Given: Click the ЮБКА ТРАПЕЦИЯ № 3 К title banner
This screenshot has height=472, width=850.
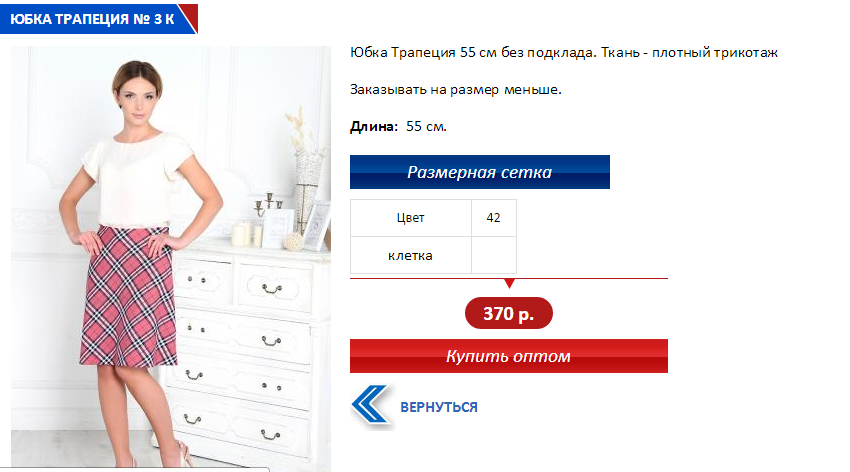Looking at the screenshot, I should [x=98, y=19].
